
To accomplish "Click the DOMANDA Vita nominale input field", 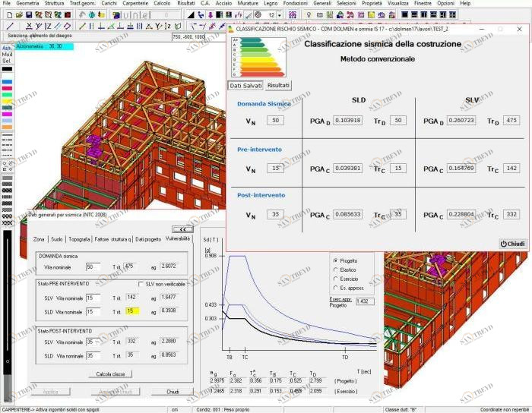I will pos(93,266).
